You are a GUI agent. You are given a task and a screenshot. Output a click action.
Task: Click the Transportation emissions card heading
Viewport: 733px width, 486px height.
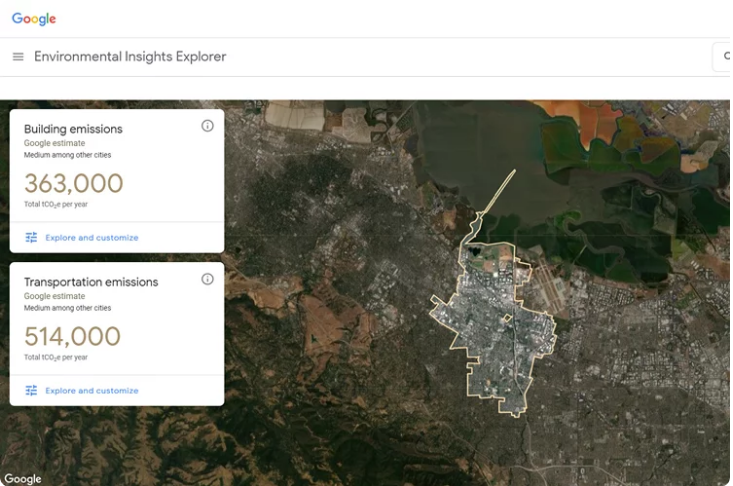(x=91, y=282)
